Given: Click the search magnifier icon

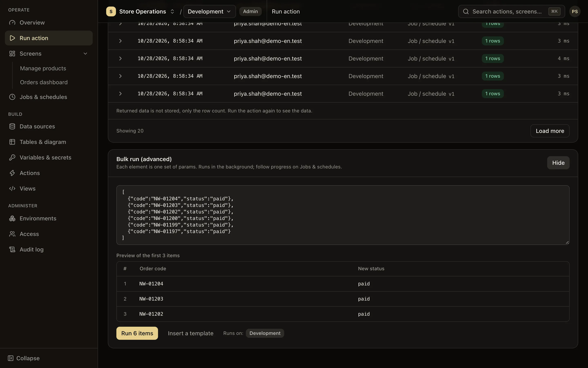Looking at the screenshot, I should click(x=465, y=11).
